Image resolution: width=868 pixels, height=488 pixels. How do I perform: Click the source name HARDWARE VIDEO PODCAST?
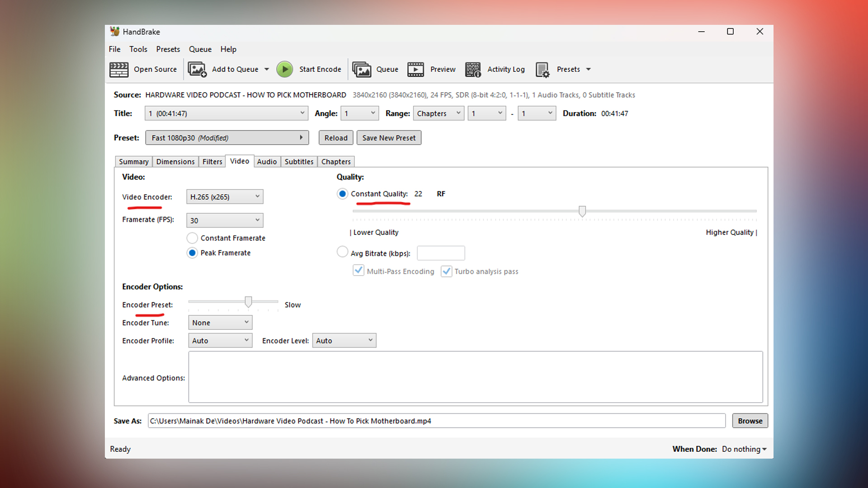click(x=245, y=95)
